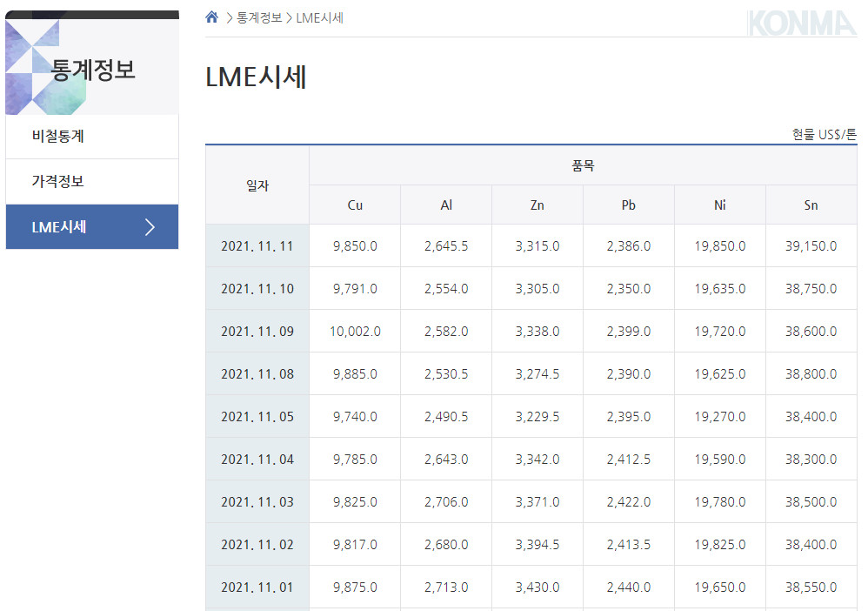The height and width of the screenshot is (611, 868).
Task: Click Sn value 38,750.0
Action: [x=811, y=289]
